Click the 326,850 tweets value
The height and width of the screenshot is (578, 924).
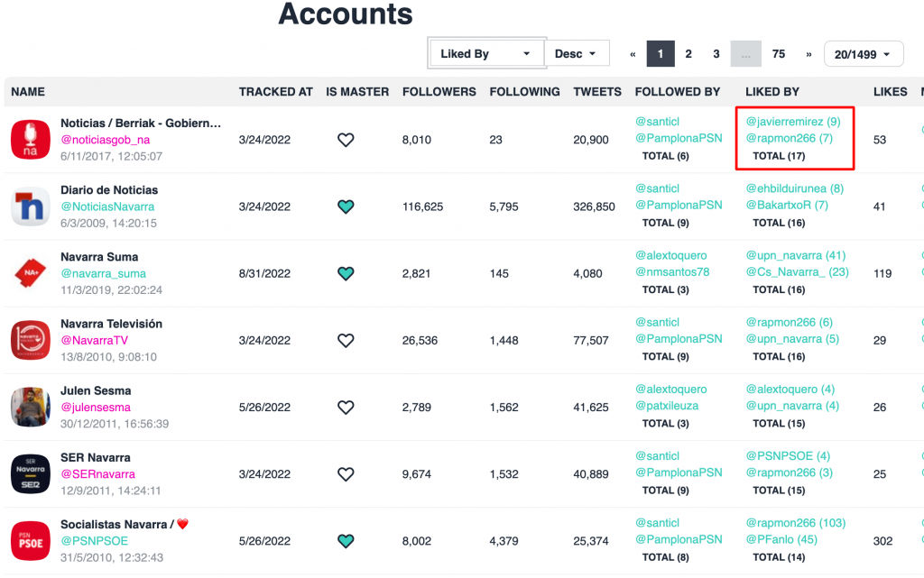[594, 206]
